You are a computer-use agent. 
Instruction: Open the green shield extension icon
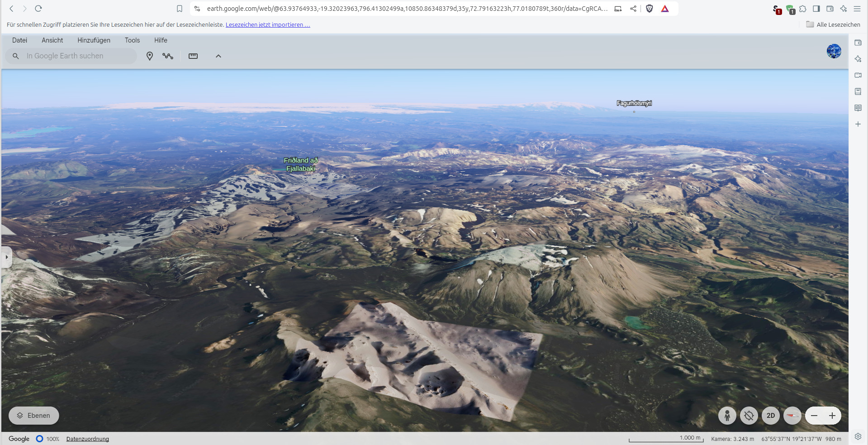[790, 9]
